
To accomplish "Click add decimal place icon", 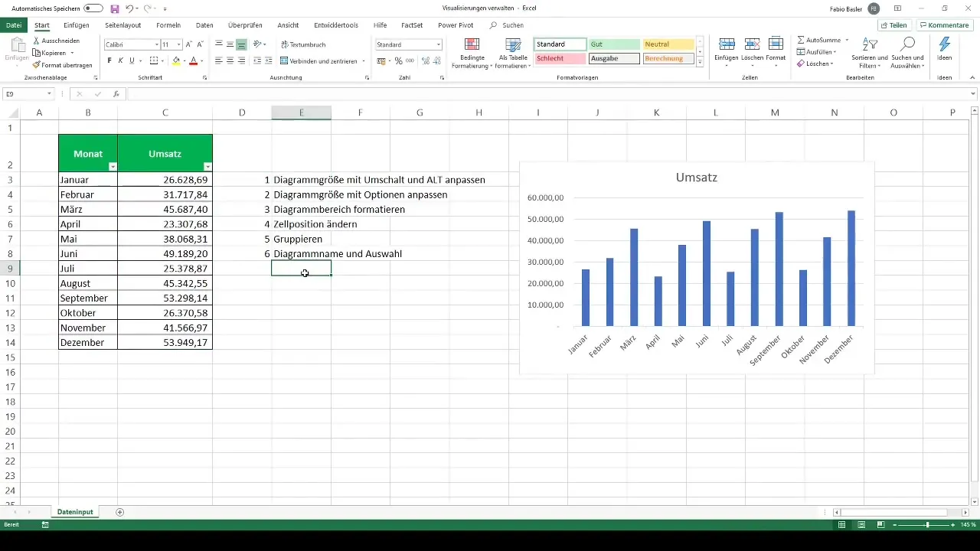I will 425,60.
